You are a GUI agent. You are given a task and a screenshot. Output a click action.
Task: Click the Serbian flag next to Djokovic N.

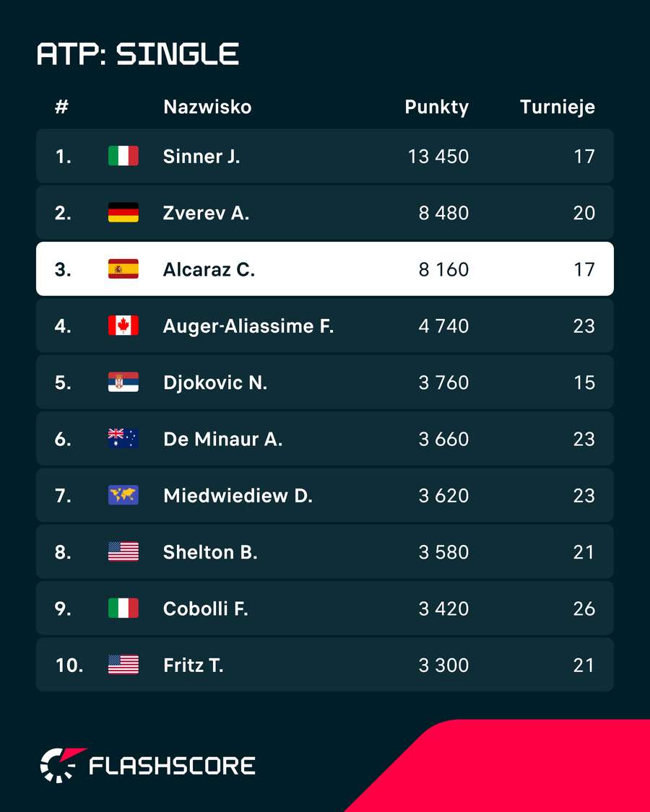coord(123,382)
